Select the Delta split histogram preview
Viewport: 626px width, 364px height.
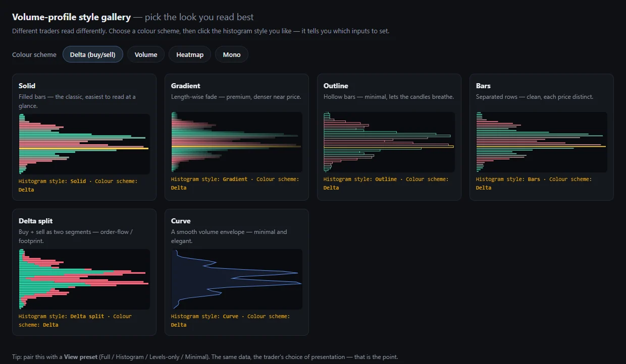click(84, 279)
